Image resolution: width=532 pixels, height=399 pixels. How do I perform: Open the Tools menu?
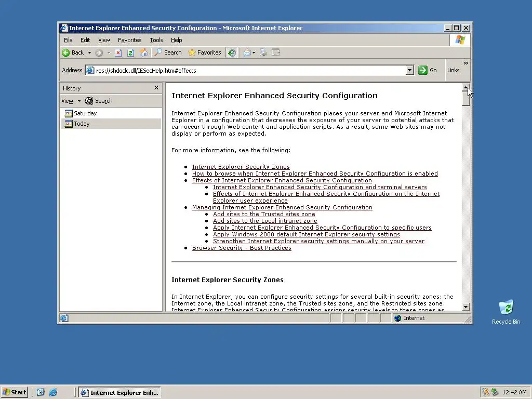(x=156, y=40)
